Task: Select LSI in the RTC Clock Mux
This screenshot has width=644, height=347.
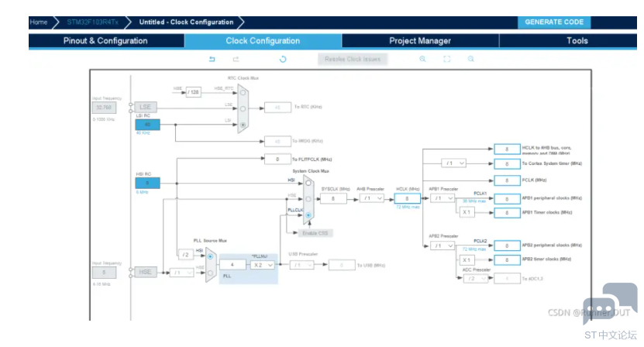Action: pyautogui.click(x=243, y=125)
